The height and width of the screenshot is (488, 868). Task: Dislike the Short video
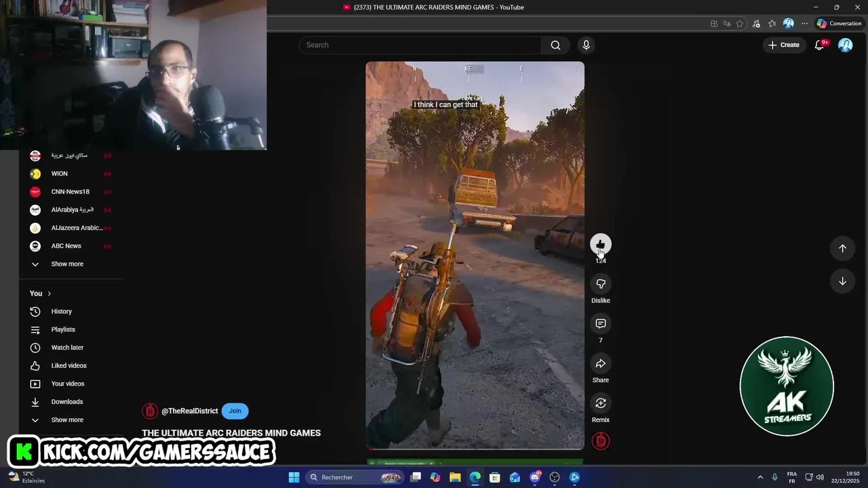coord(600,284)
